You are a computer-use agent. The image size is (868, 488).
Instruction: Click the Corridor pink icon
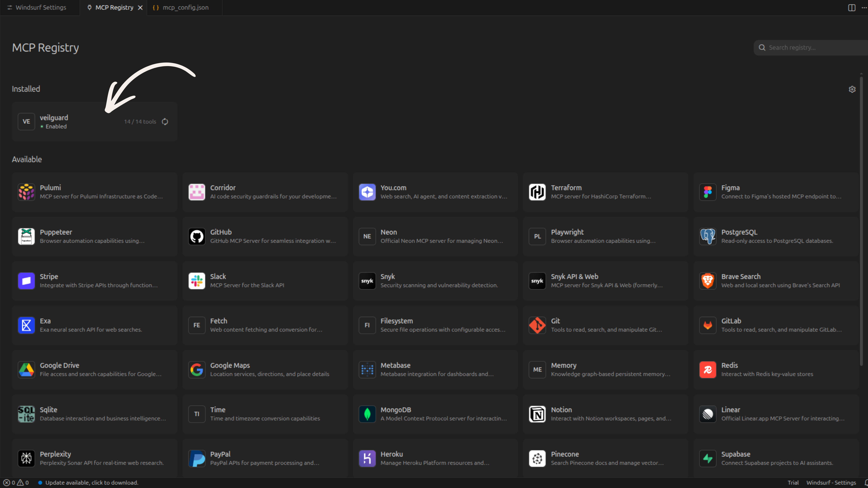[197, 192]
